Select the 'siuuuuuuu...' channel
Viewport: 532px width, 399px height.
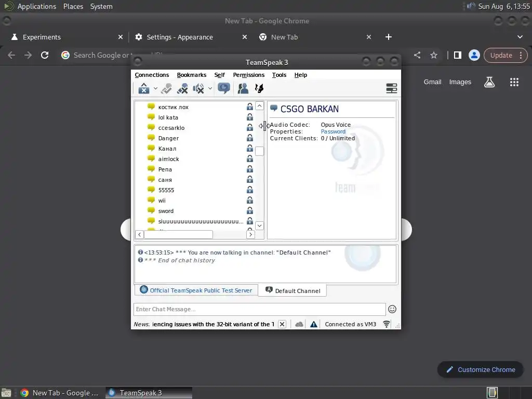(x=201, y=221)
